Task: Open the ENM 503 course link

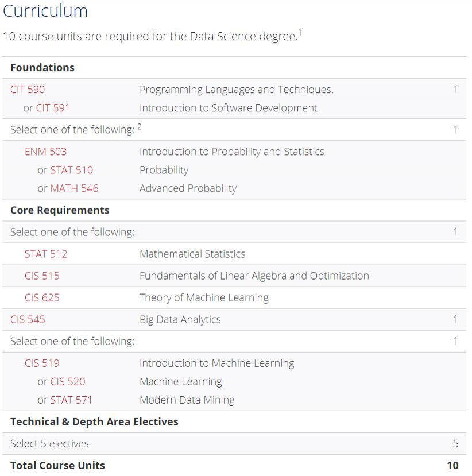Action: [x=45, y=152]
